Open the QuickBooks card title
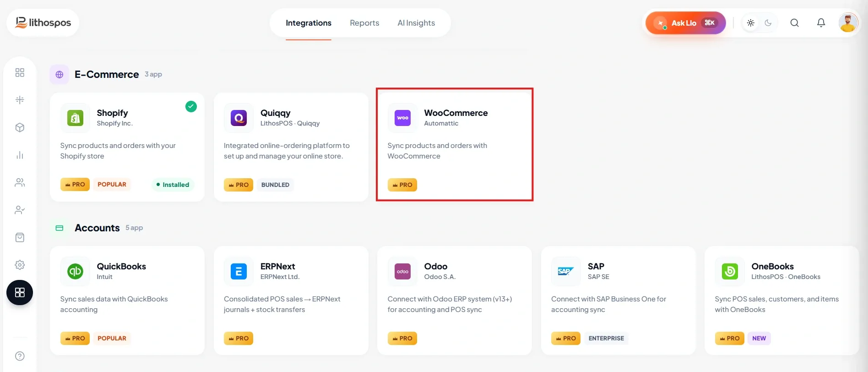This screenshot has width=868, height=372. click(x=121, y=266)
